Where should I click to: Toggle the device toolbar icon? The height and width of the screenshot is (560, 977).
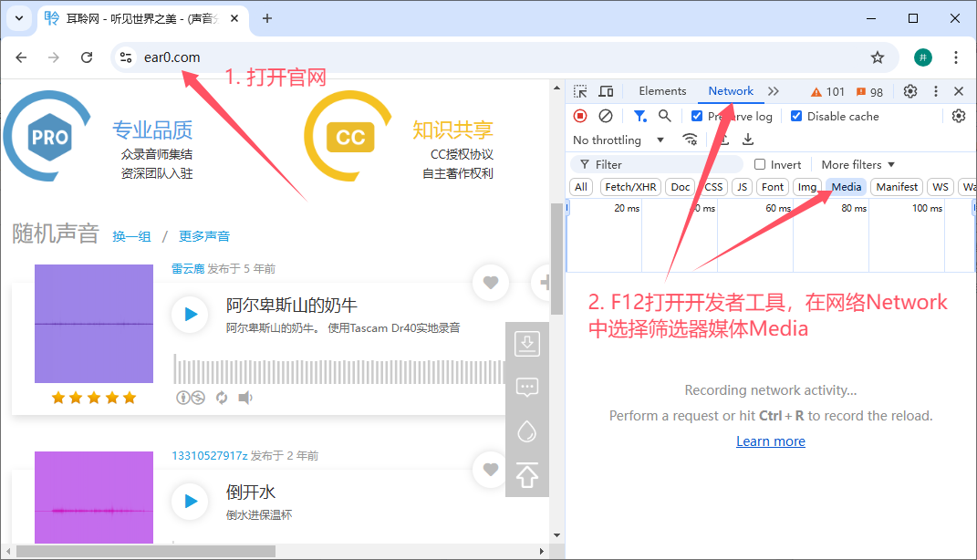[x=606, y=91]
